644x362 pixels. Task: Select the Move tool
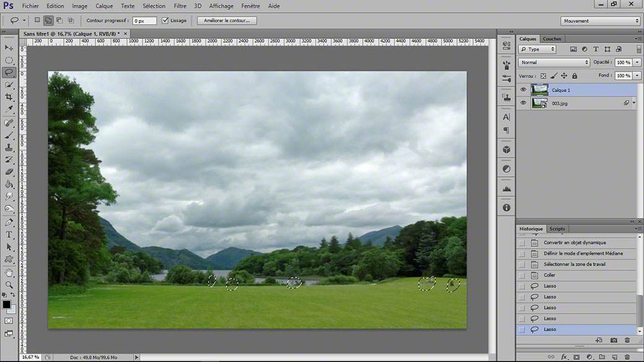(9, 48)
